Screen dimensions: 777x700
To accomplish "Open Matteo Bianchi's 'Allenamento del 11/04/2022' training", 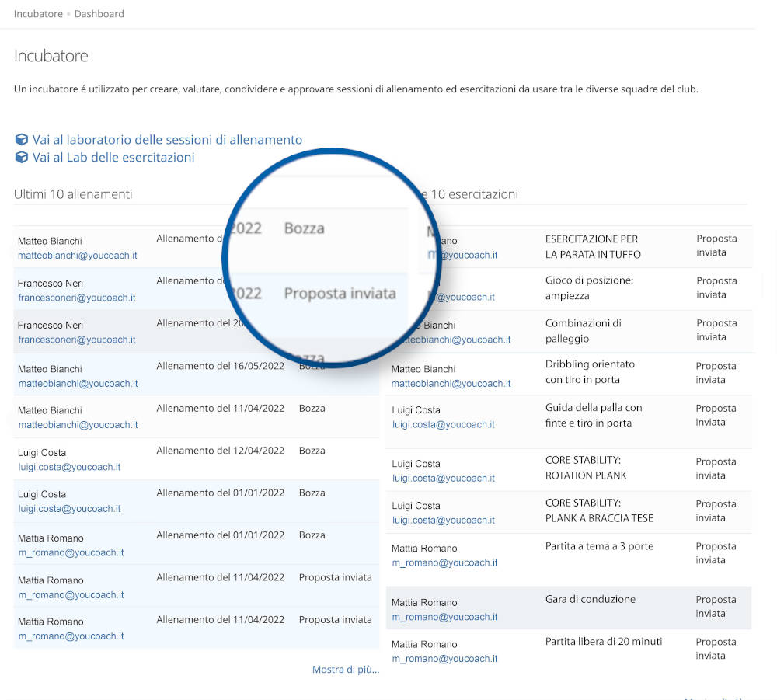I will (220, 408).
